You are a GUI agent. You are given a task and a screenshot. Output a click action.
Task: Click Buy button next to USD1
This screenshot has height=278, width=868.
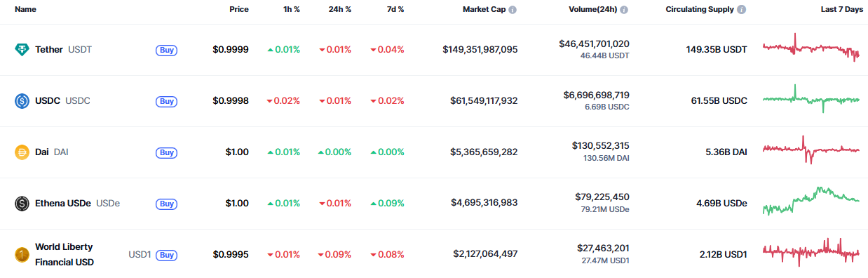pos(166,255)
